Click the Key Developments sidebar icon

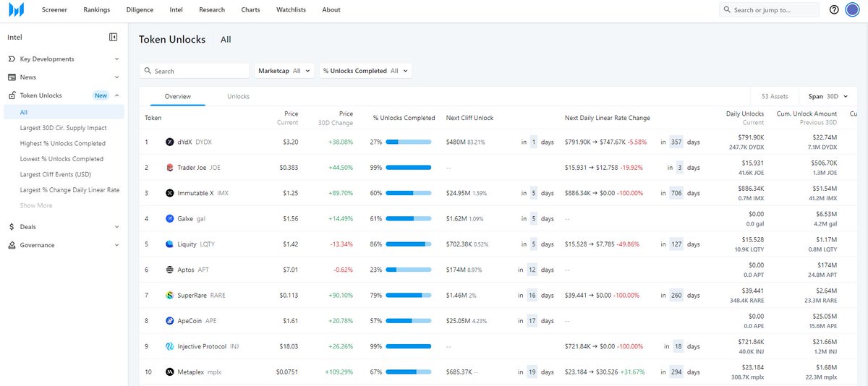[12, 59]
